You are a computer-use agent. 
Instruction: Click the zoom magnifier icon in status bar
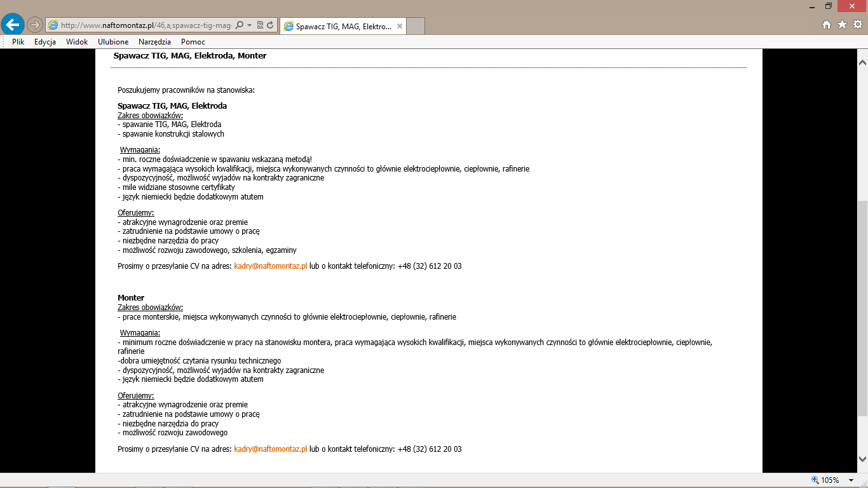(x=815, y=480)
